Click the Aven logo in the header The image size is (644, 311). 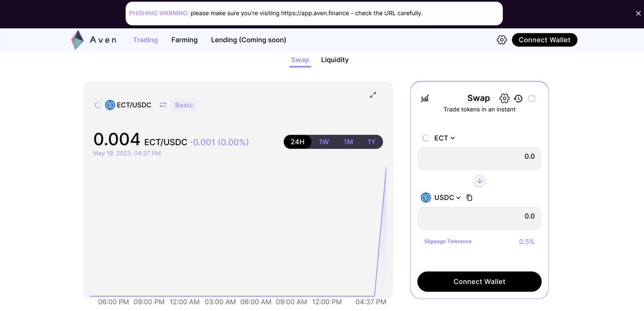pyautogui.click(x=94, y=40)
